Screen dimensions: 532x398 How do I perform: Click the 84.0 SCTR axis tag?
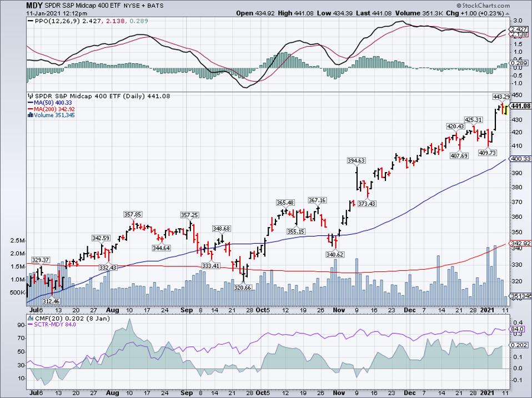click(518, 329)
